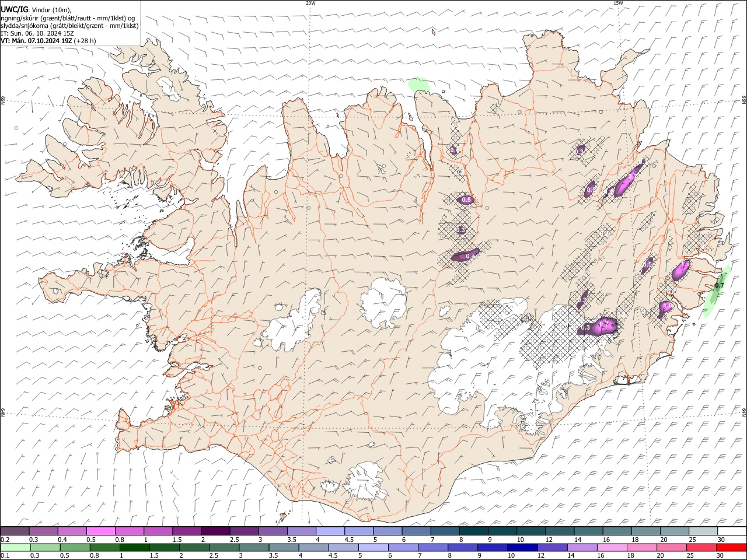Pick the darkest purple swatch labeled 2
747x560 pixels.
pyautogui.click(x=215, y=531)
